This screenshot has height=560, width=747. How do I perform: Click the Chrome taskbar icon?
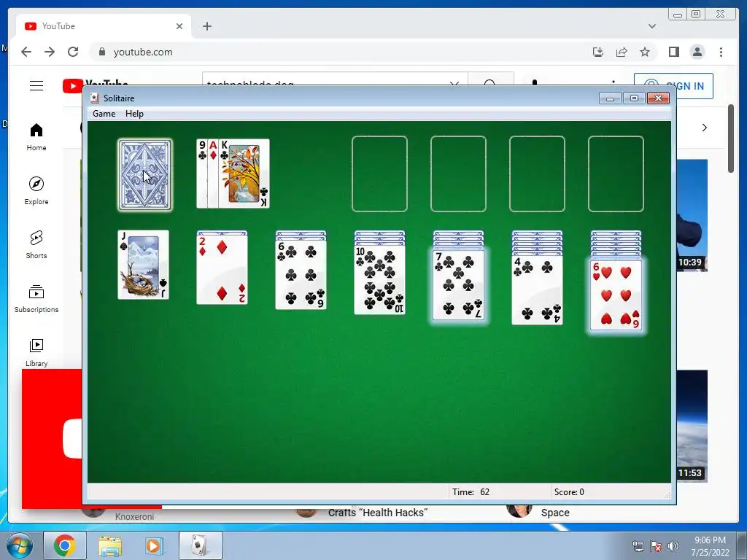[65, 545]
